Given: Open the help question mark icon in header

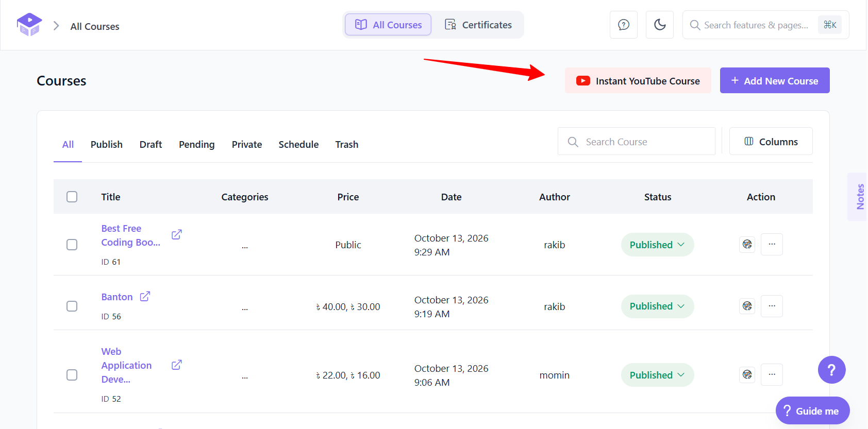Looking at the screenshot, I should (x=624, y=25).
